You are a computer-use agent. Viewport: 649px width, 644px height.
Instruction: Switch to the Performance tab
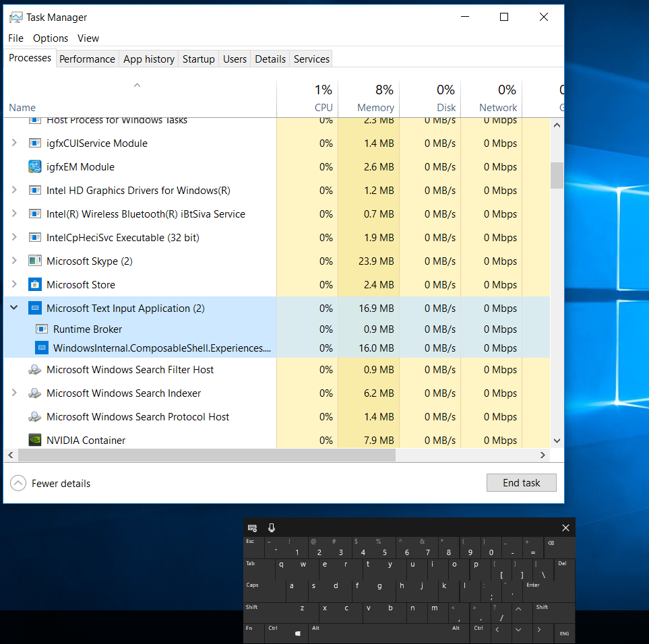click(x=87, y=59)
